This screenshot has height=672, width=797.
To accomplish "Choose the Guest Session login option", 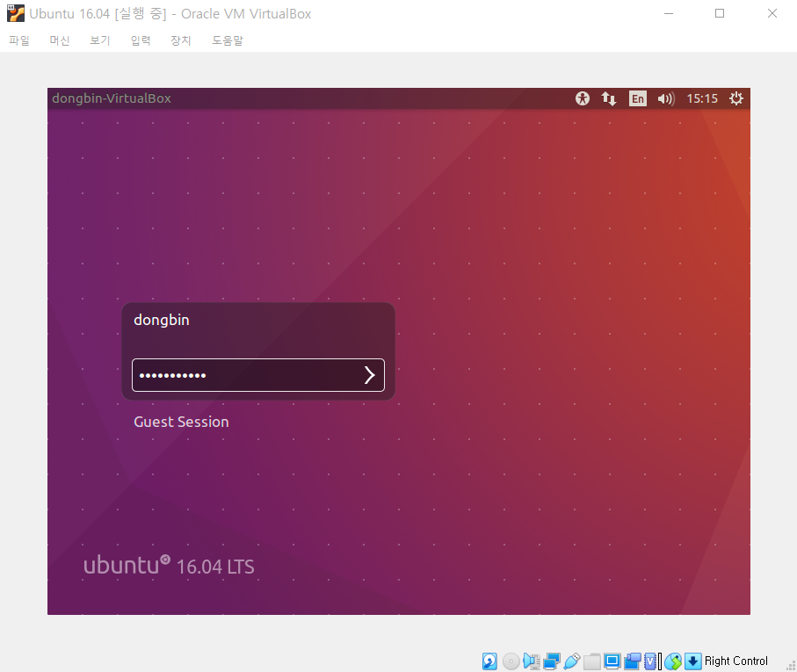I will point(181,423).
